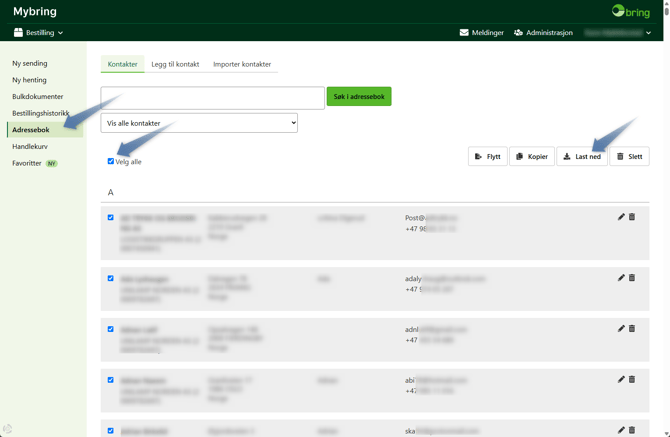Viewport: 670px width, 437px height.
Task: Edit the adaly contact with pencil icon
Action: click(621, 278)
